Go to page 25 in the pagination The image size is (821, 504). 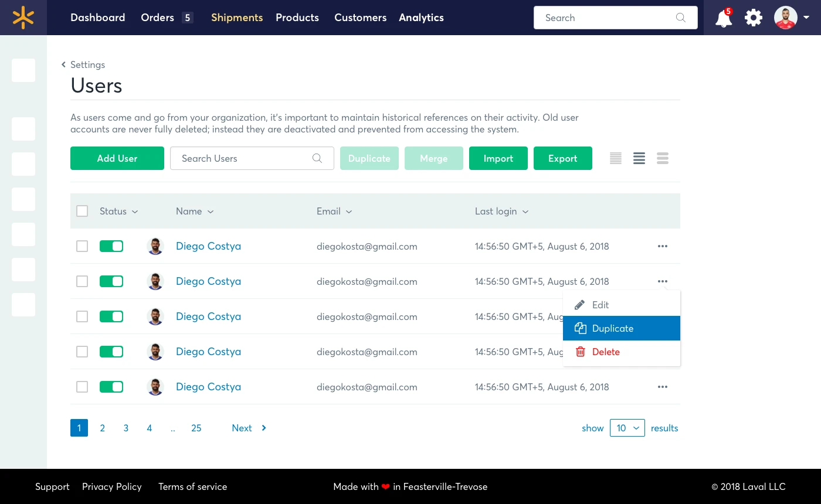(x=196, y=428)
